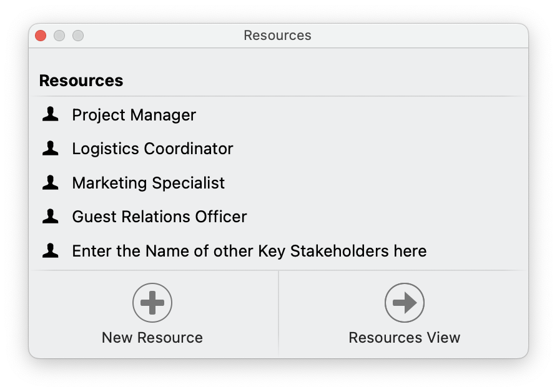Screen dimensions: 557x392
Task: Click the green zoom button in the titlebar
Action: click(x=77, y=36)
